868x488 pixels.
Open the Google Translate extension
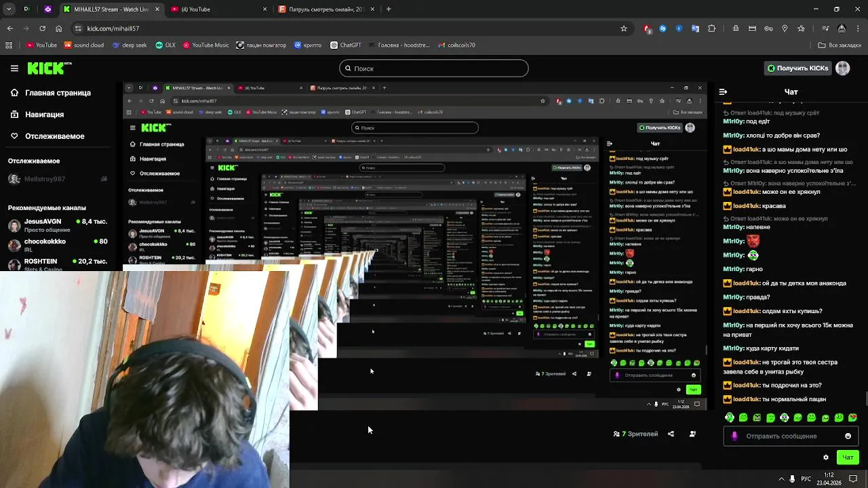tap(695, 28)
